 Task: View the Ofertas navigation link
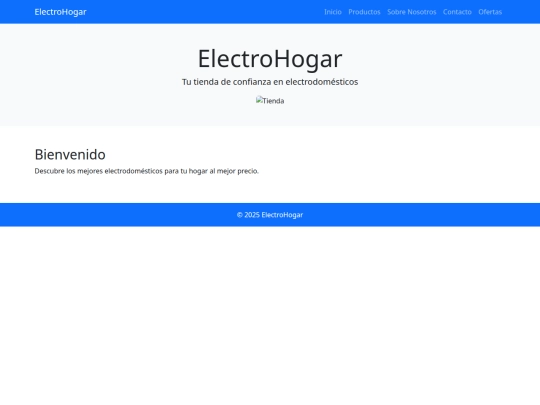(x=490, y=12)
